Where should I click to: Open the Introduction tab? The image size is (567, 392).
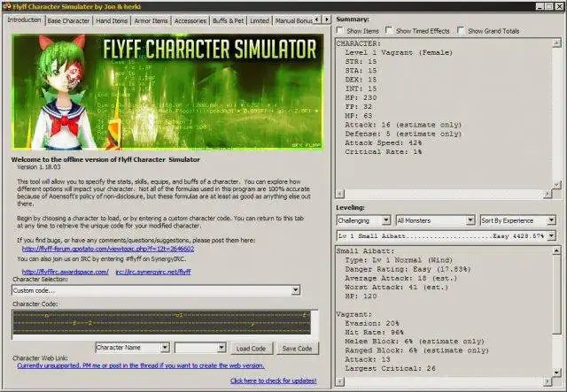24,19
